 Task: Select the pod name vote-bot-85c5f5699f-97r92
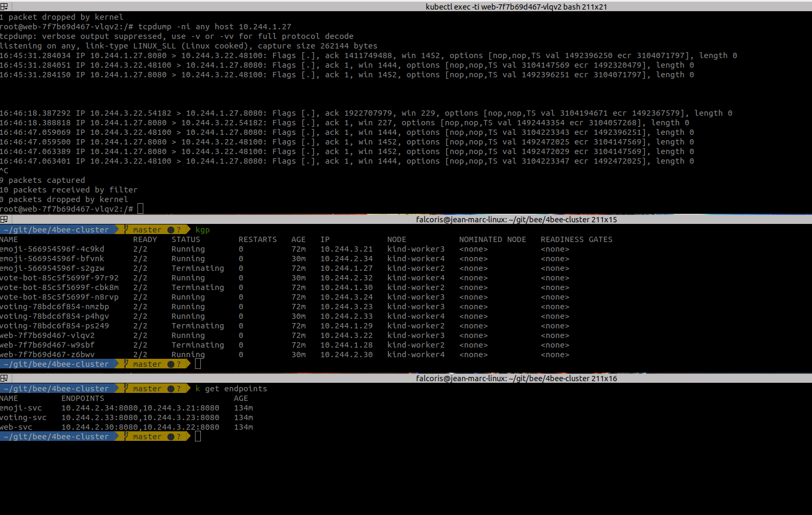point(59,278)
